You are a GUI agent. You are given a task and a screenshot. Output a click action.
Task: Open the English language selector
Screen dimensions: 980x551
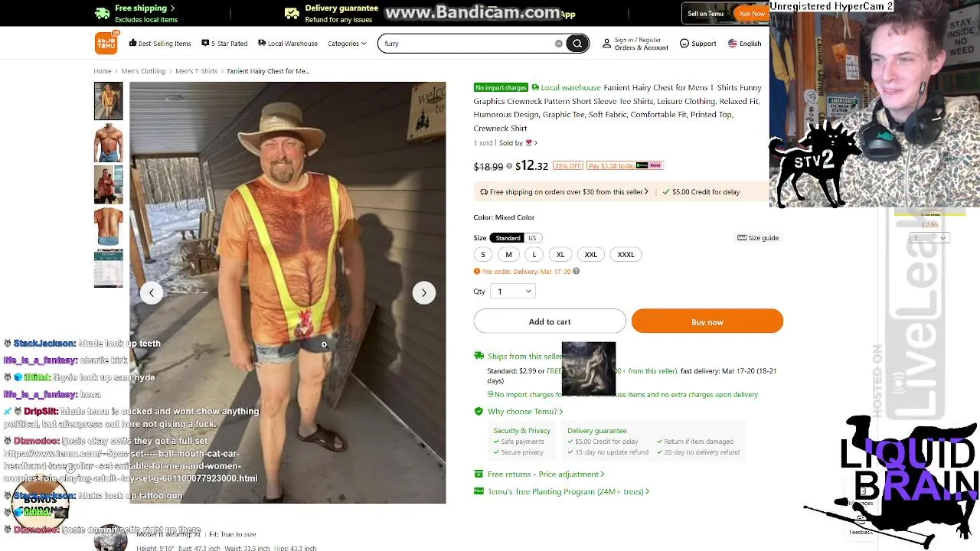744,44
